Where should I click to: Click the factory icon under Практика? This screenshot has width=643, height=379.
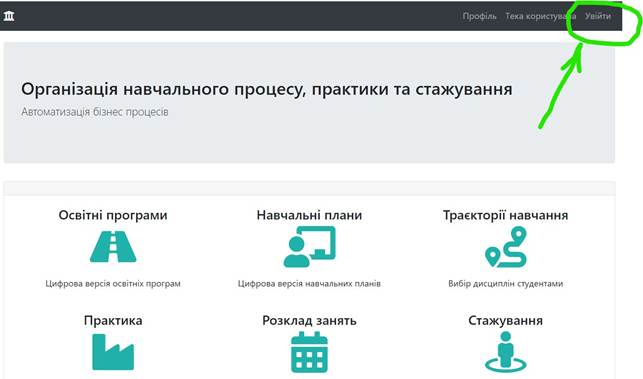pyautogui.click(x=113, y=352)
